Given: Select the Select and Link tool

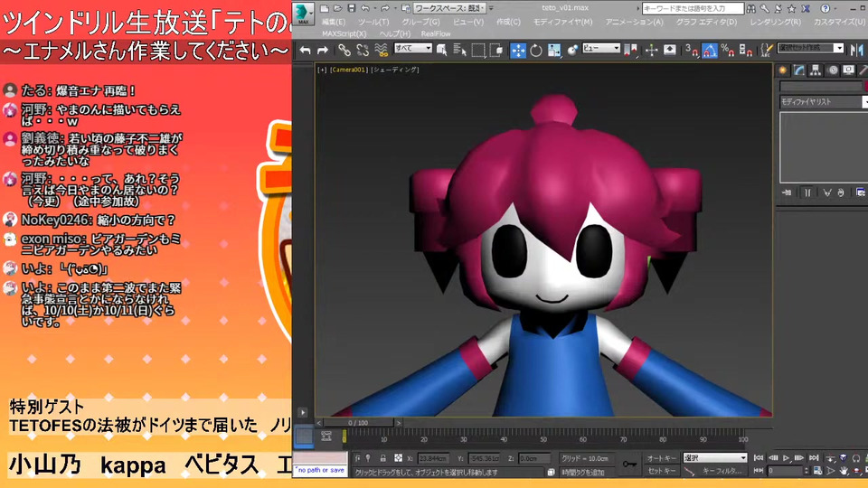Looking at the screenshot, I should (x=344, y=51).
